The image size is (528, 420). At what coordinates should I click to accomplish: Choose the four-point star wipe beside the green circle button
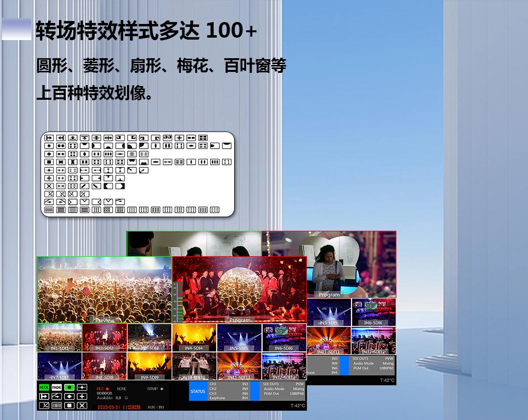tap(82, 387)
